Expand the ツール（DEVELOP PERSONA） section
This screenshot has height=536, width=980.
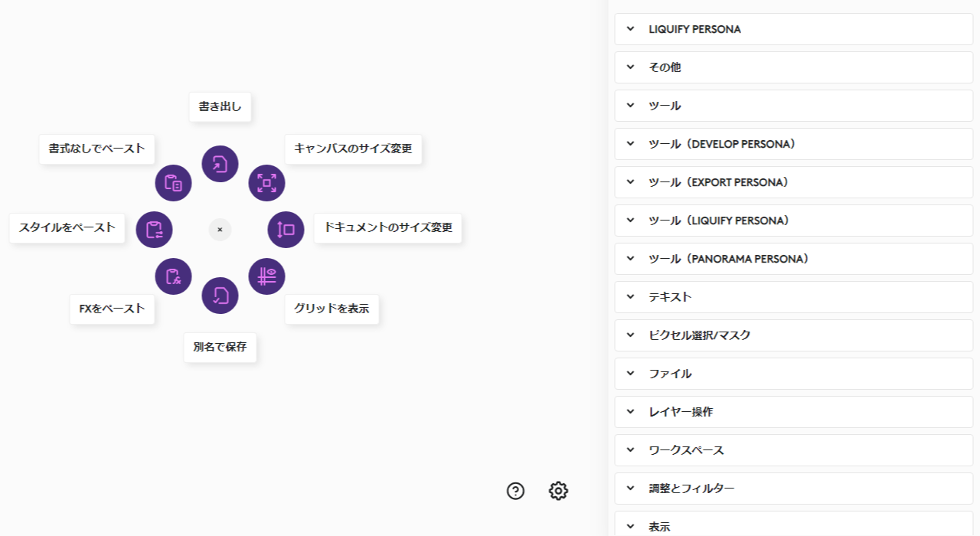[793, 144]
